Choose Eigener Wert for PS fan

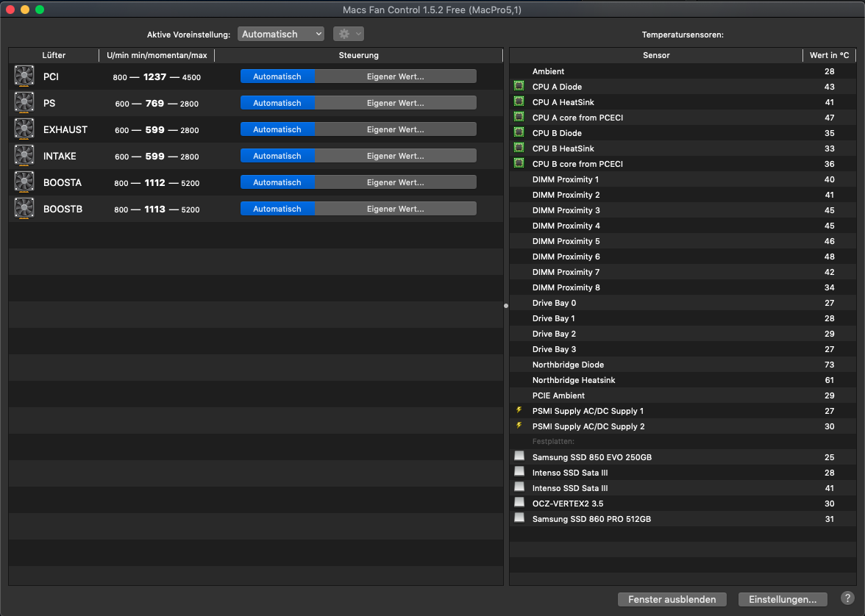click(396, 103)
